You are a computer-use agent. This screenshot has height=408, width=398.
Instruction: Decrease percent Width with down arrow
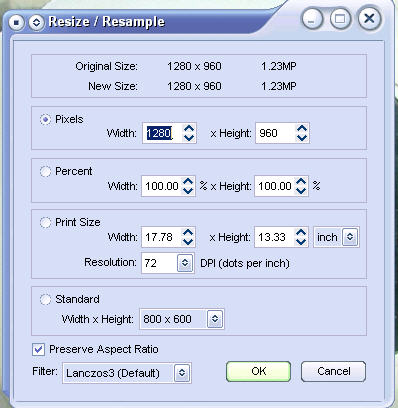pyautogui.click(x=188, y=190)
